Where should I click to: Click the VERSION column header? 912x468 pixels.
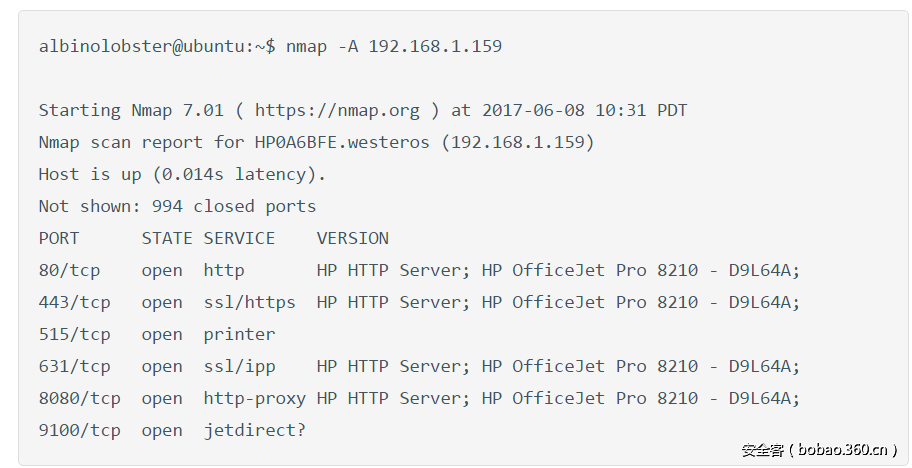[x=353, y=238]
